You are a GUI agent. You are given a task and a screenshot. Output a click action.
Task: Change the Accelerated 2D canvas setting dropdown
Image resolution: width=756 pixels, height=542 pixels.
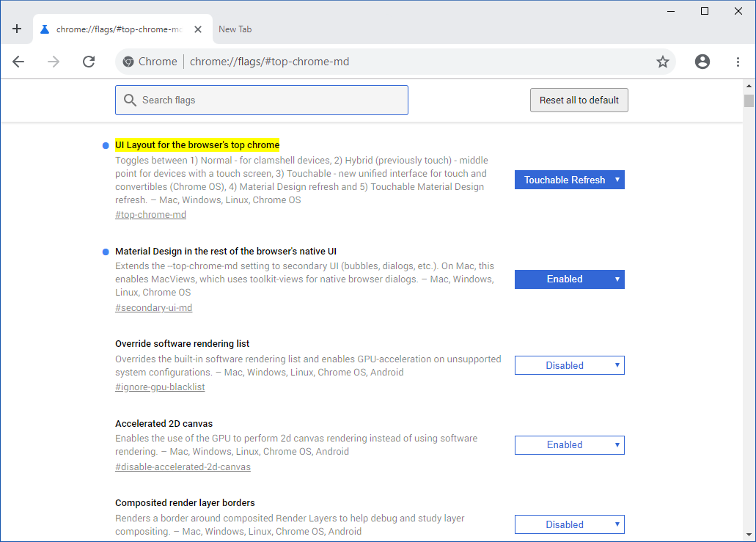tap(569, 445)
